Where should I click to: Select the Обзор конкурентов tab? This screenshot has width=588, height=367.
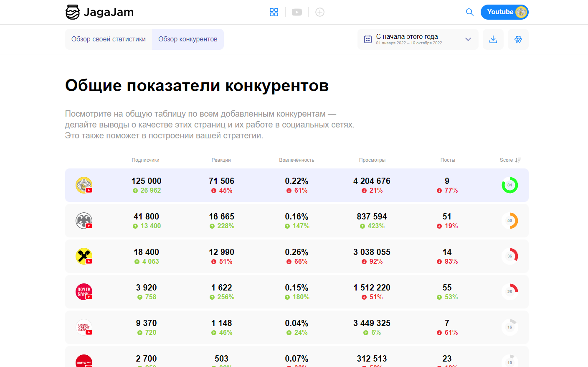(x=188, y=39)
